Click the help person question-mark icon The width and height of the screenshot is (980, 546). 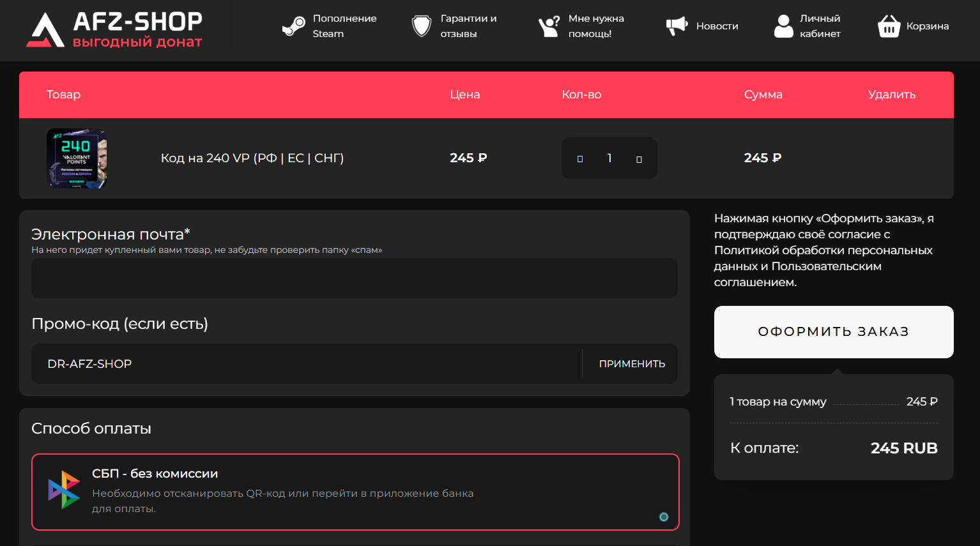[549, 26]
